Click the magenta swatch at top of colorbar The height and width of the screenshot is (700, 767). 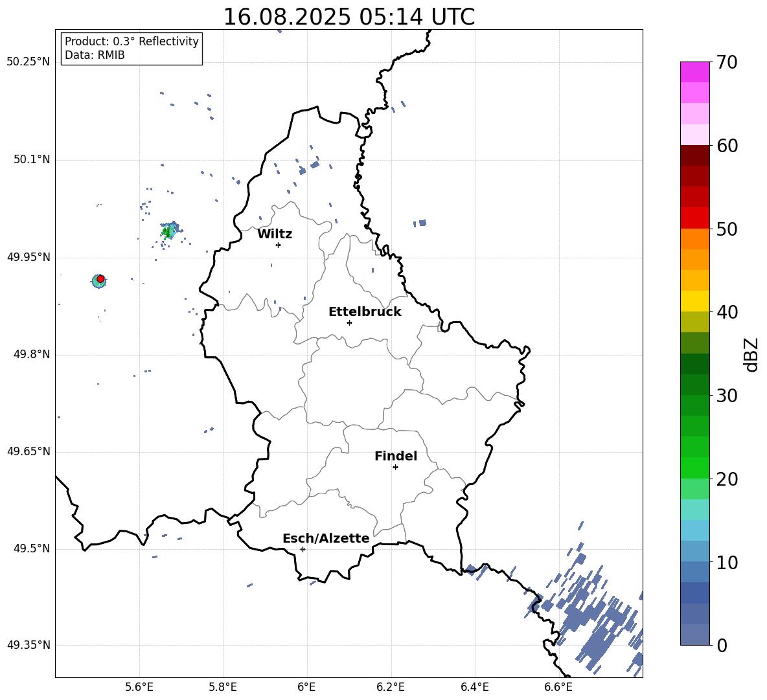click(694, 72)
